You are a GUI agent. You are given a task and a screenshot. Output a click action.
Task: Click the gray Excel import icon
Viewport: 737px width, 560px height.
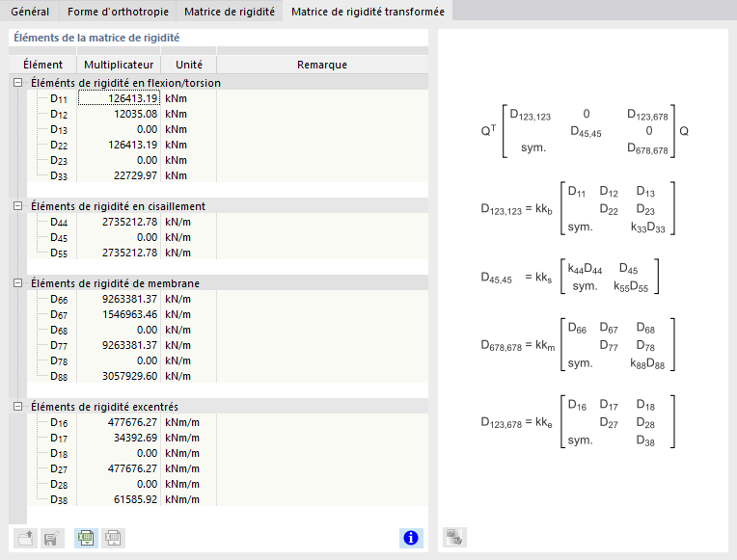pyautogui.click(x=112, y=539)
